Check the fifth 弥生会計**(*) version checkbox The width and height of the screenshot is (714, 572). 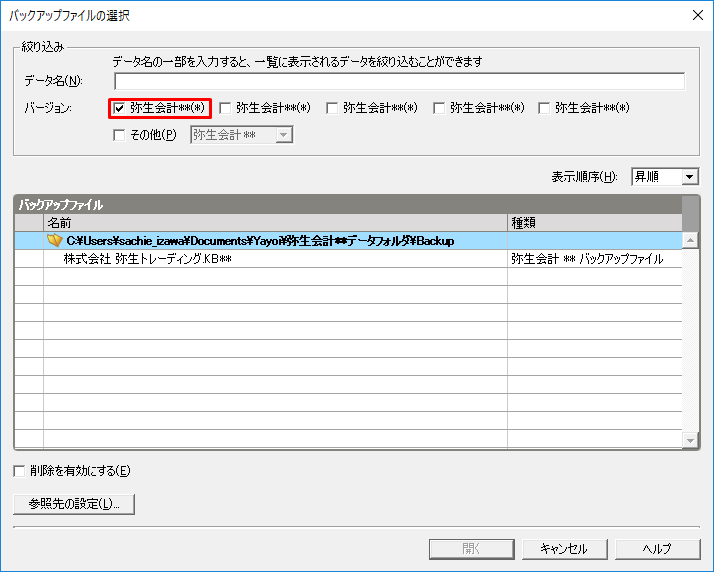coord(544,108)
